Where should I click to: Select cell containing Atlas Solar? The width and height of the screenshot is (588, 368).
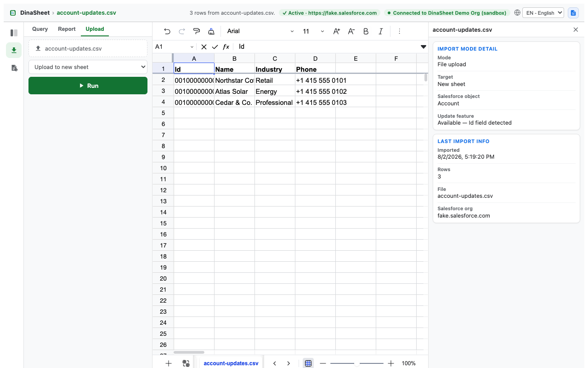[234, 91]
